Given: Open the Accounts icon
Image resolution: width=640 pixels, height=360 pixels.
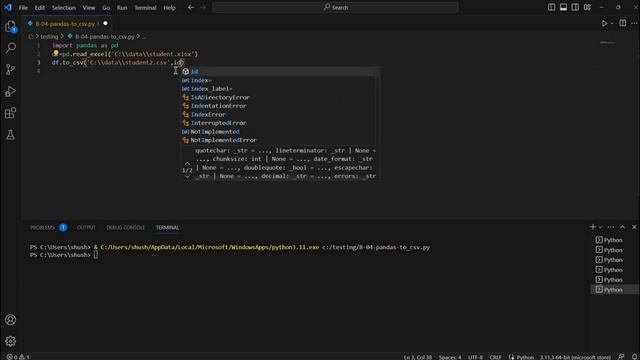Looking at the screenshot, I should (11, 320).
